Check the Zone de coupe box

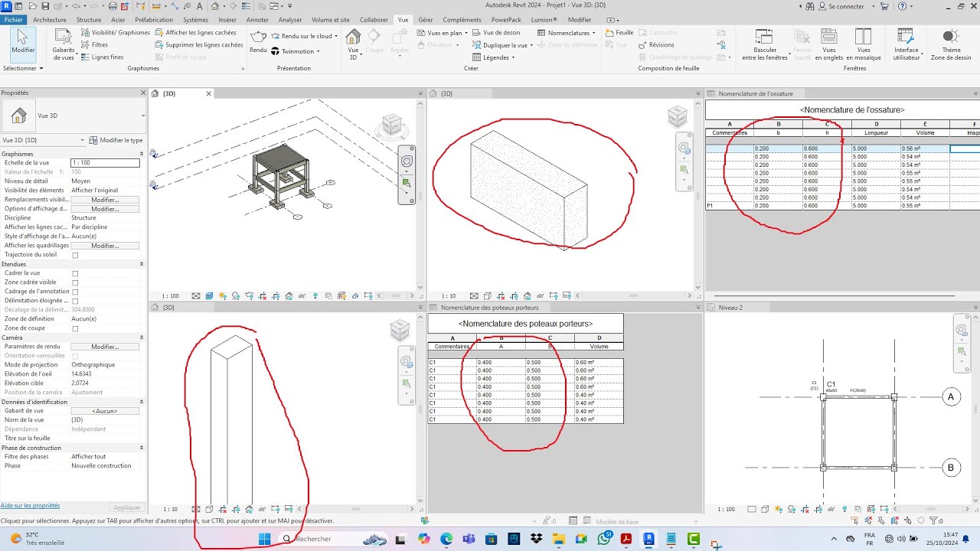point(75,328)
